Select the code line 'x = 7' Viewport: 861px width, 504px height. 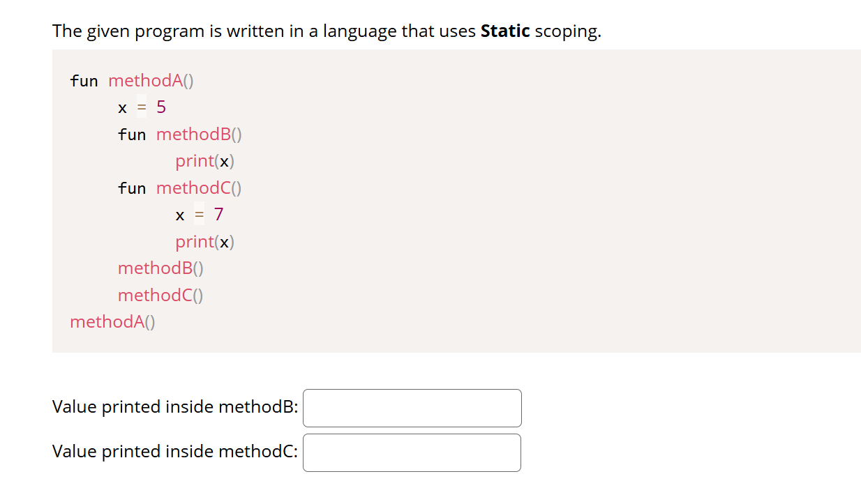tap(200, 215)
